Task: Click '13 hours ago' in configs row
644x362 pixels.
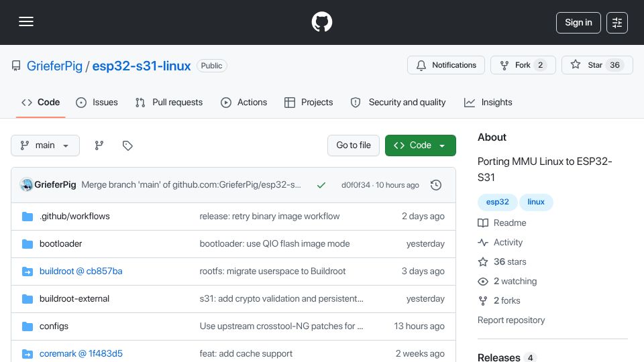Action: pyautogui.click(x=419, y=326)
